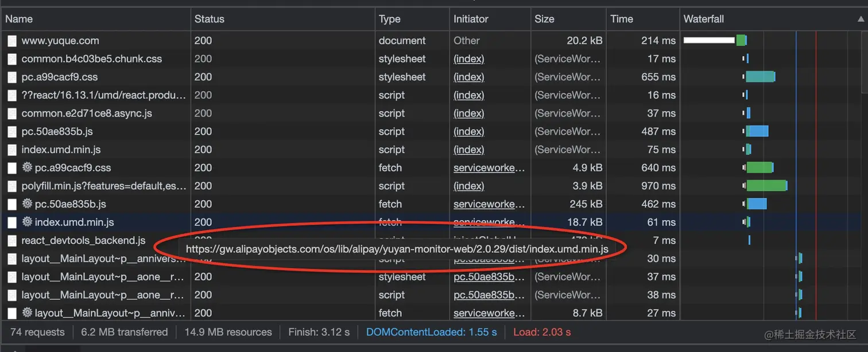
Task: Click 74 requests in the summary bar
Action: coord(37,332)
